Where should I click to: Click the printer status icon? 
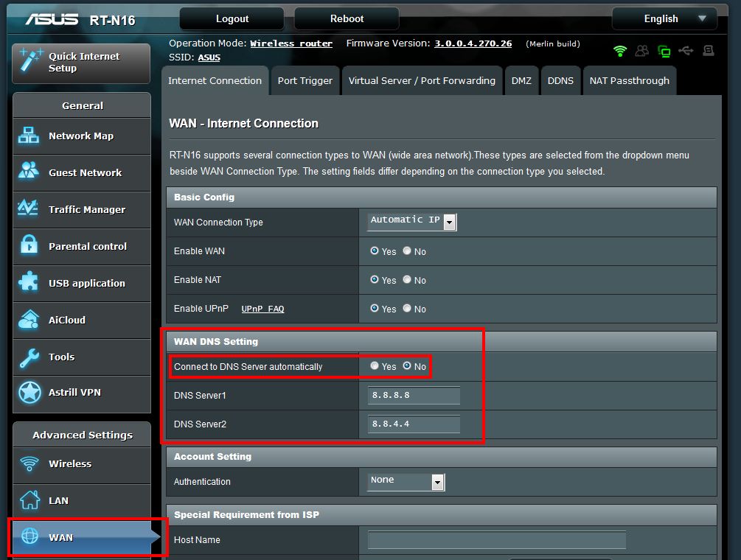(709, 51)
